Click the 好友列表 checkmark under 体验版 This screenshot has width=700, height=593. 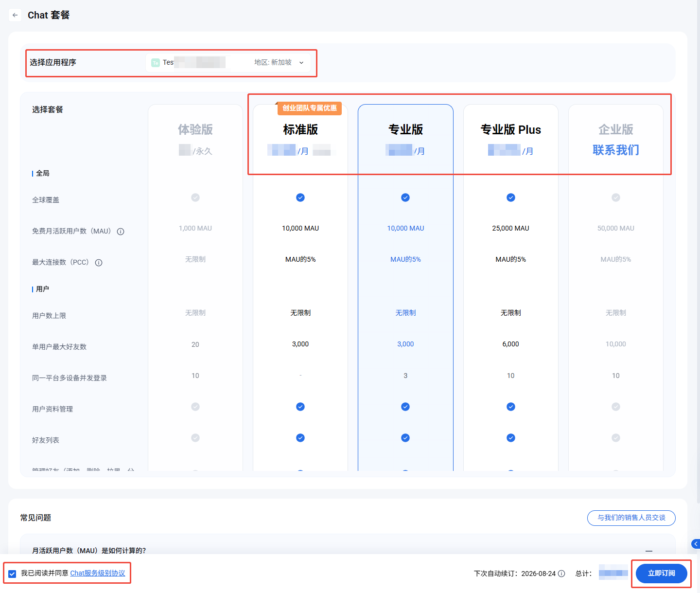click(195, 438)
